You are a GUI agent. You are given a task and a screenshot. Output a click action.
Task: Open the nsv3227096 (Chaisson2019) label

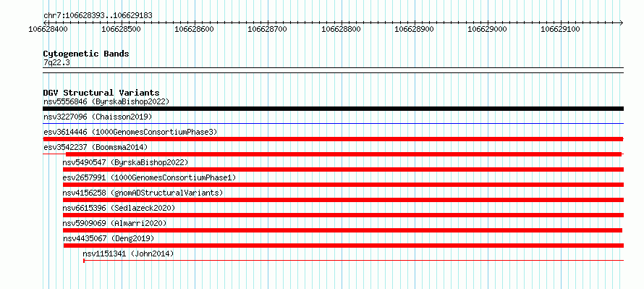tap(98, 117)
